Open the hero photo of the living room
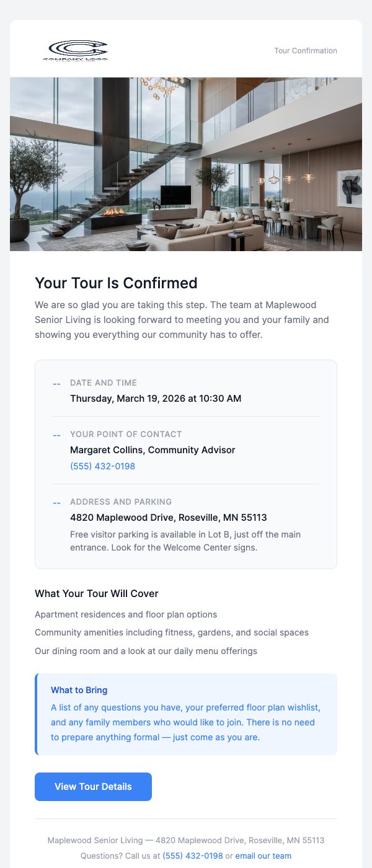 click(x=186, y=164)
